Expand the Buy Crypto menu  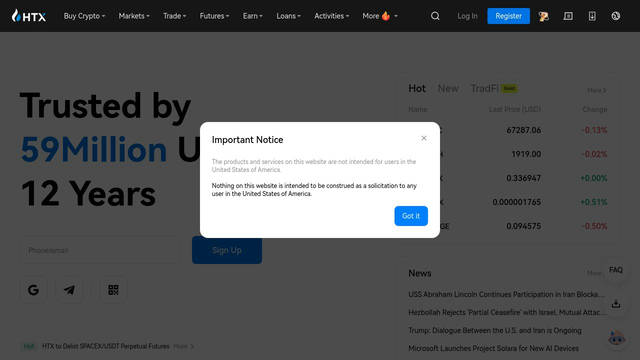84,16
